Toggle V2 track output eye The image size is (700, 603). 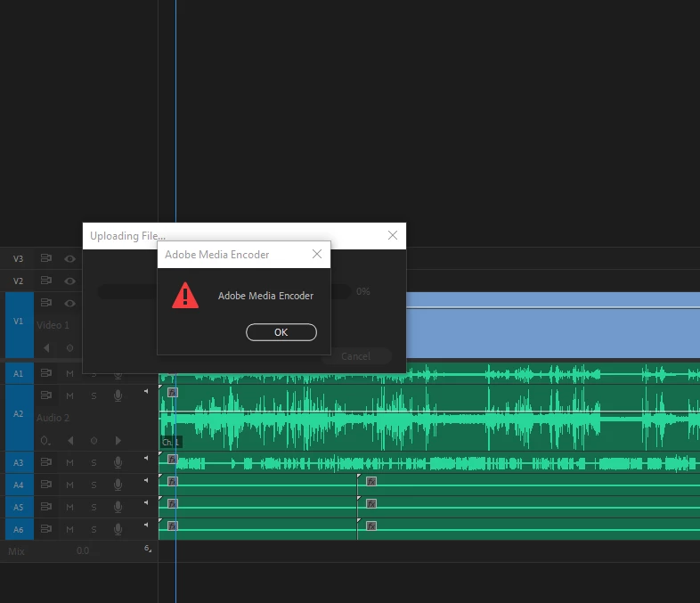[69, 281]
